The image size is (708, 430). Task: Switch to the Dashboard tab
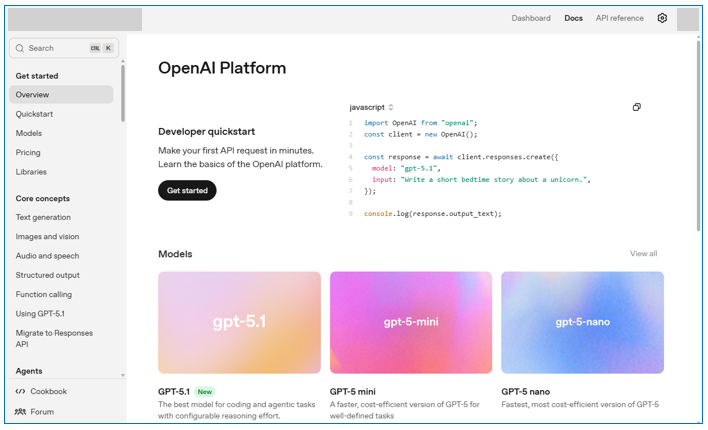click(x=531, y=18)
